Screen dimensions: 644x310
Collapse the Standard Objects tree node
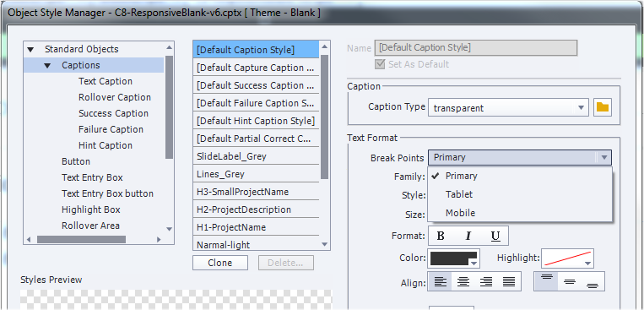(x=30, y=50)
